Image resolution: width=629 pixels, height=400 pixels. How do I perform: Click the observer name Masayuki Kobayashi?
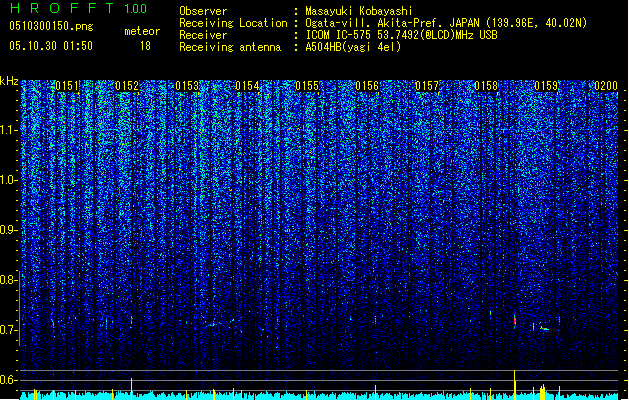click(x=359, y=11)
